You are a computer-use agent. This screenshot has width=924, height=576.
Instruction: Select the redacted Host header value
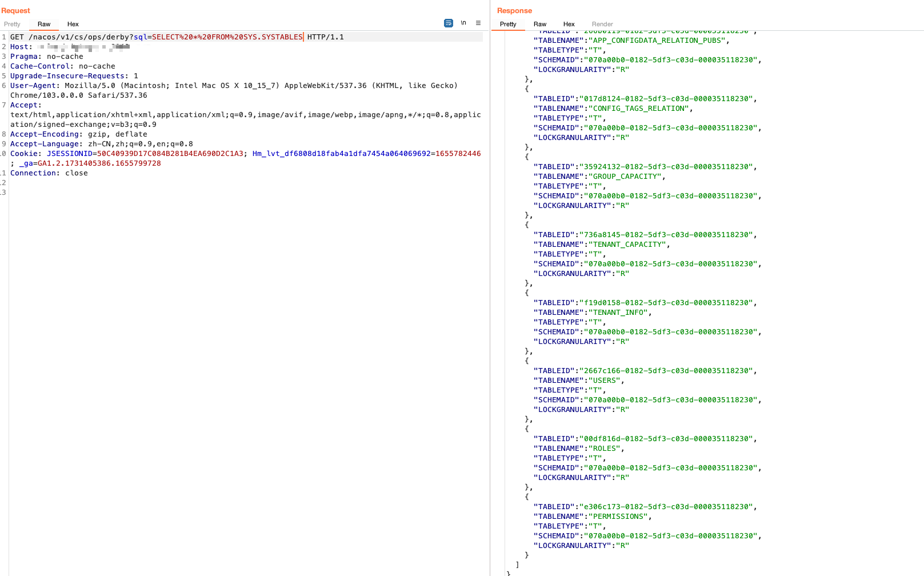(x=86, y=46)
